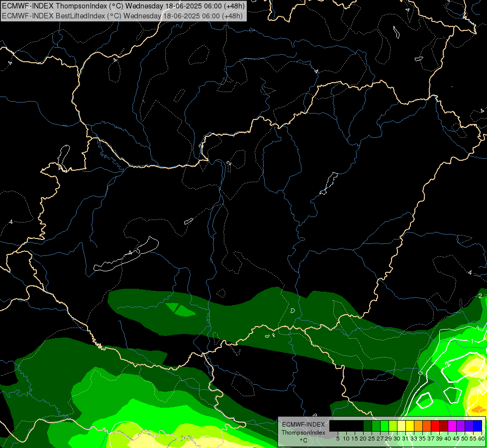Select the bright green 27–29 legend swatch
The width and height of the screenshot is (487, 448).
coord(385,426)
